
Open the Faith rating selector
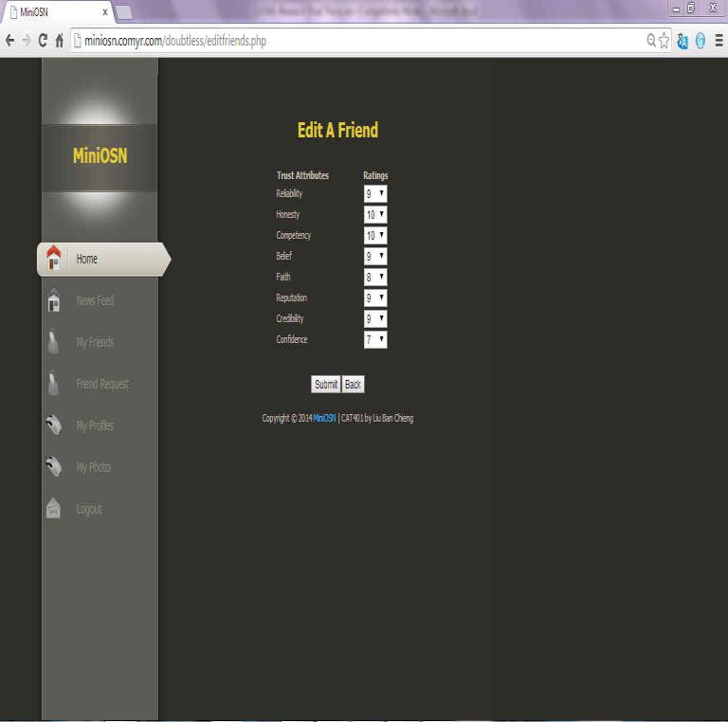point(375,278)
